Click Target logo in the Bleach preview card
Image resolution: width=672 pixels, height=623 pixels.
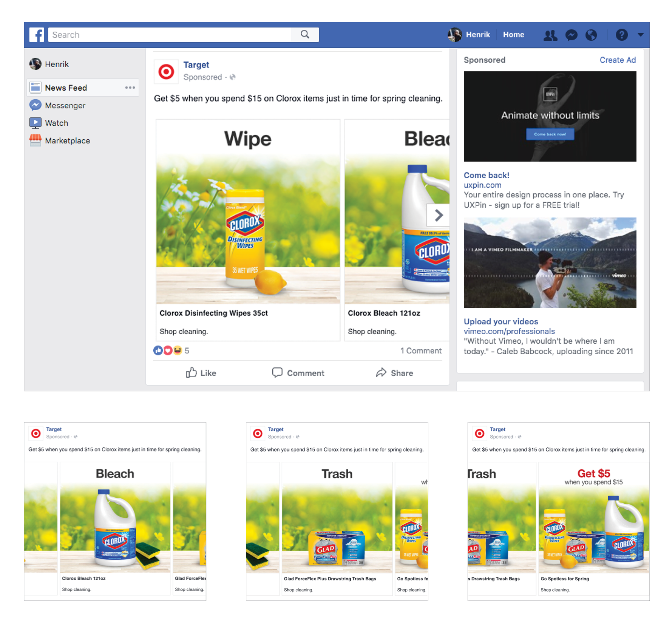point(36,433)
